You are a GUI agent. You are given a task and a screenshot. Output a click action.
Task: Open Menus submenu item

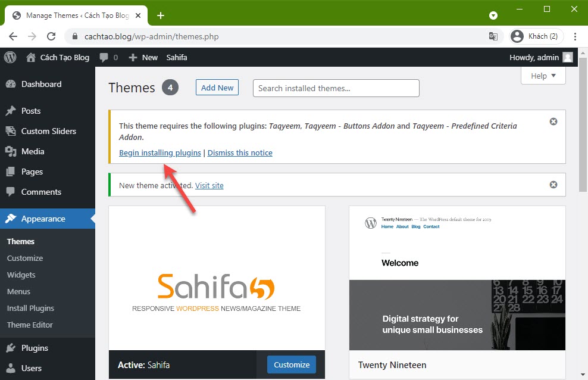tap(18, 291)
